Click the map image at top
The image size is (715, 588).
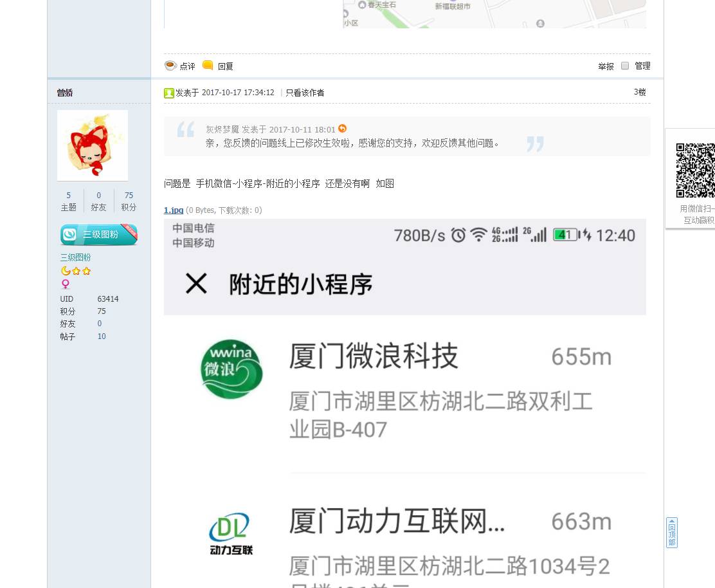click(494, 14)
